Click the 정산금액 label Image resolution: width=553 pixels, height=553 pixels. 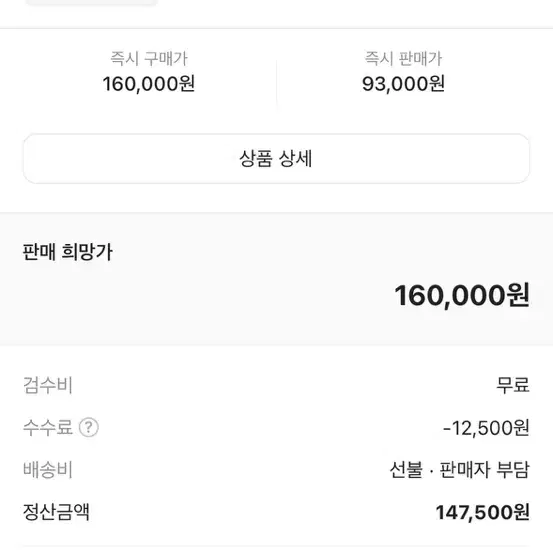coord(56,512)
